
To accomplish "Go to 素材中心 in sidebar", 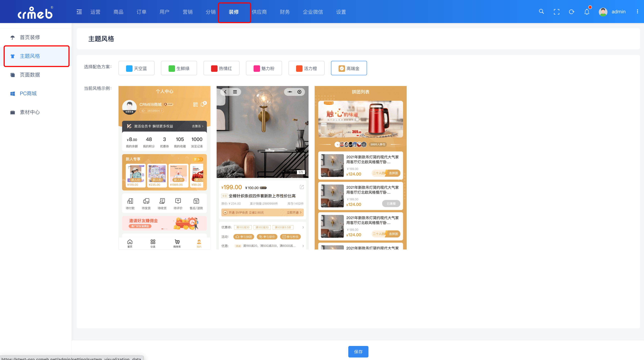I will pos(36,112).
